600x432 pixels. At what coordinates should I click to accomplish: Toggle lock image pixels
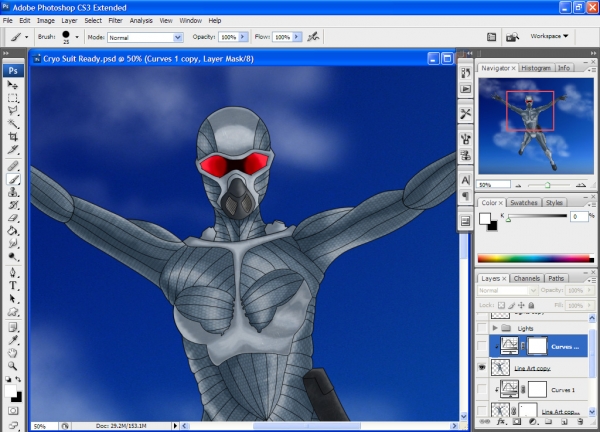coord(512,305)
